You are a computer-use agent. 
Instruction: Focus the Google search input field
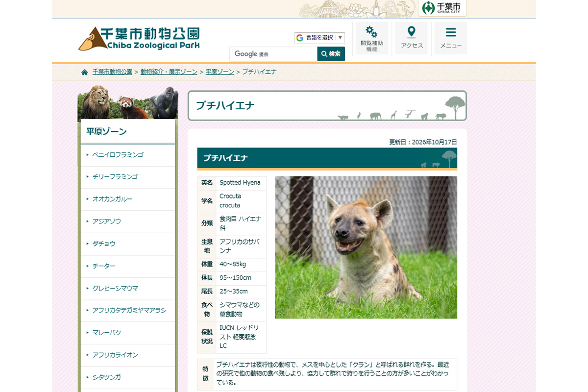pos(273,54)
